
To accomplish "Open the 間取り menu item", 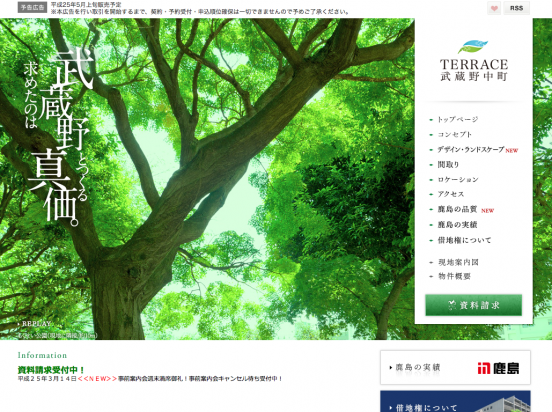I will pyautogui.click(x=448, y=164).
